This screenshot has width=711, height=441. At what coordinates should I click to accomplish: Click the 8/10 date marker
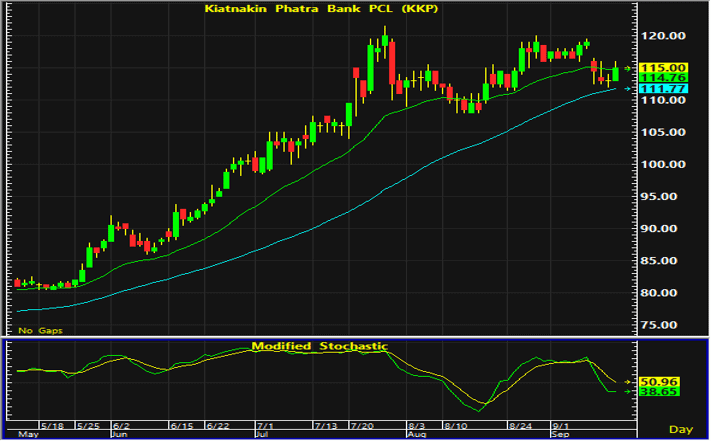point(456,426)
